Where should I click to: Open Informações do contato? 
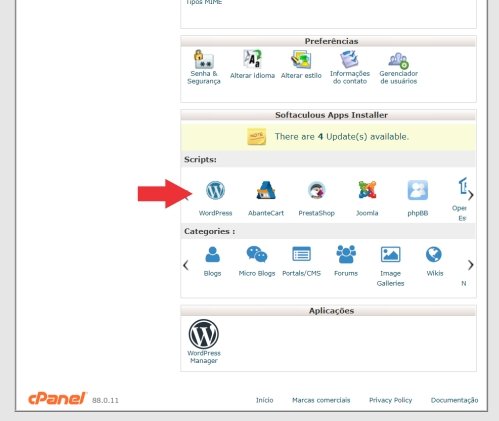[x=350, y=67]
